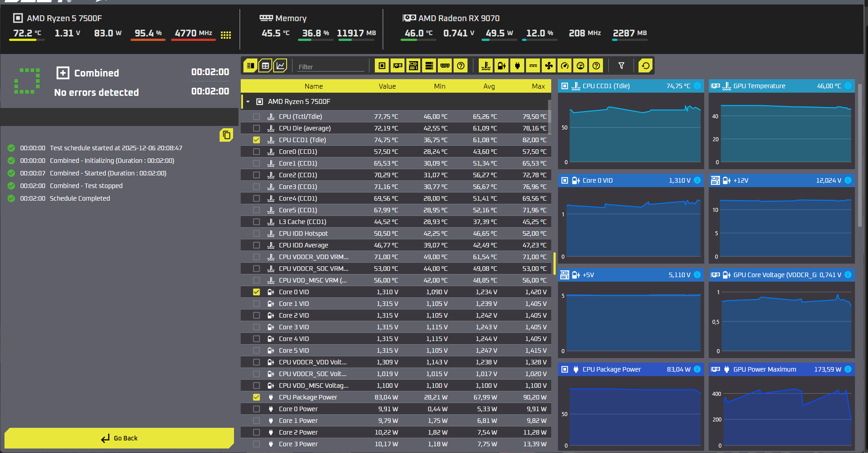
Task: Open the CPU core grid icon by 4770 MHz
Action: pos(226,35)
